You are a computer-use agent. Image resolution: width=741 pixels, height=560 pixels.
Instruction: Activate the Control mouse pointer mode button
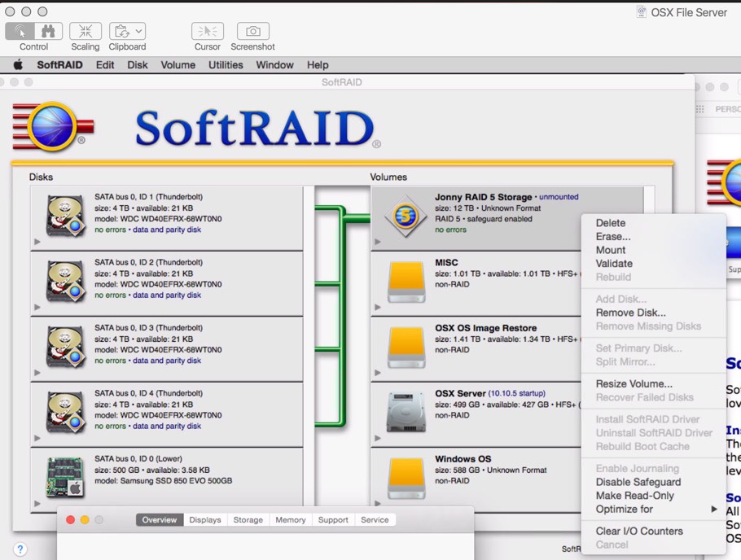20,31
